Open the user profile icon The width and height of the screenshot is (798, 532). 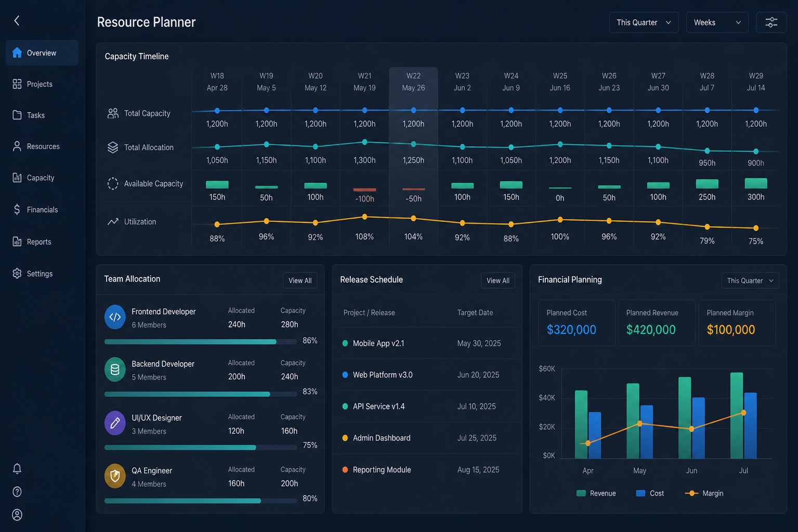pyautogui.click(x=17, y=515)
